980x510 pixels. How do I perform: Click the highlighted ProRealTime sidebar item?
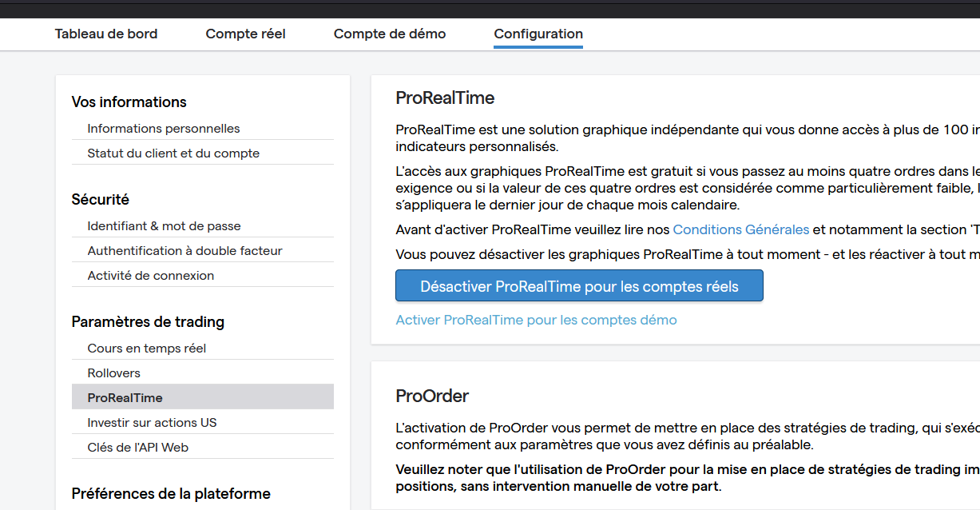(125, 398)
